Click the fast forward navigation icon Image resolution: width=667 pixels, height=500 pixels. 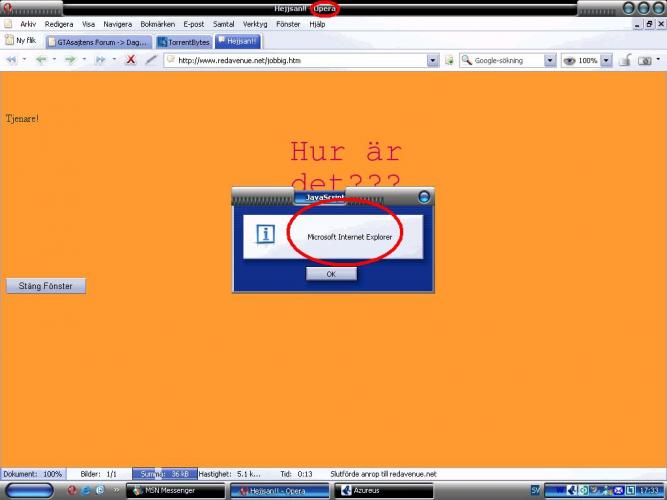coord(100,60)
